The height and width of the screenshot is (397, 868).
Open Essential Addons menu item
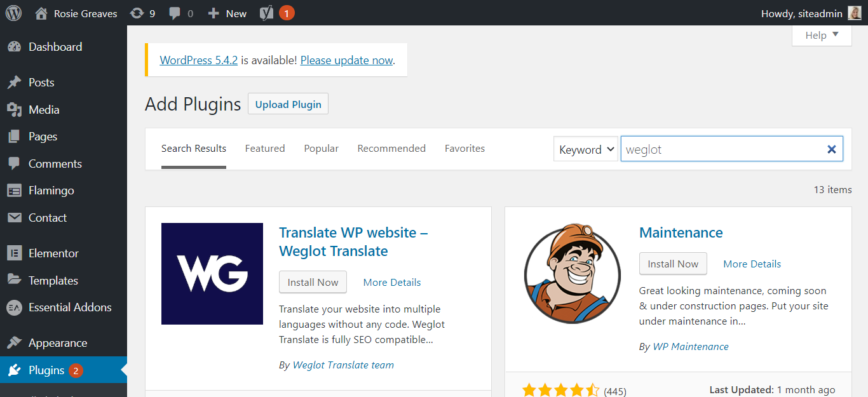(x=64, y=307)
